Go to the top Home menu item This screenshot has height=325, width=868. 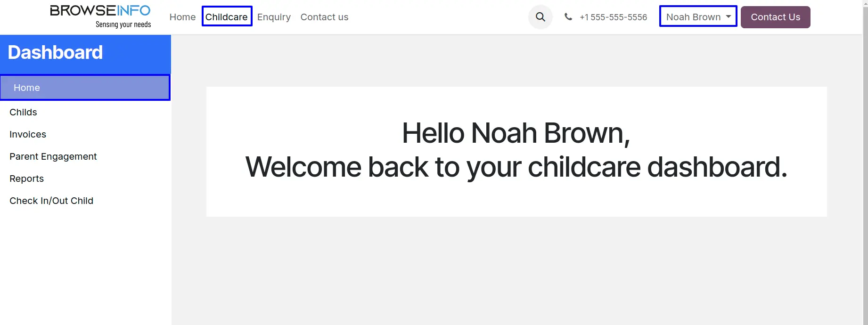pos(182,17)
